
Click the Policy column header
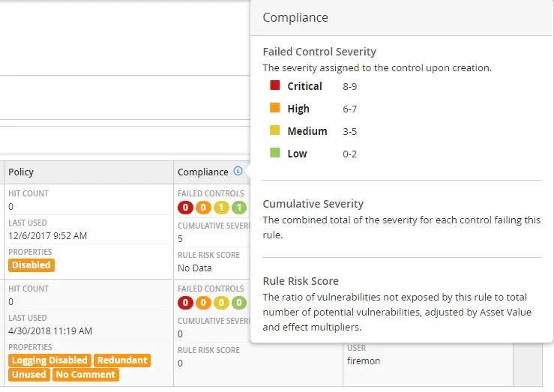click(88, 172)
